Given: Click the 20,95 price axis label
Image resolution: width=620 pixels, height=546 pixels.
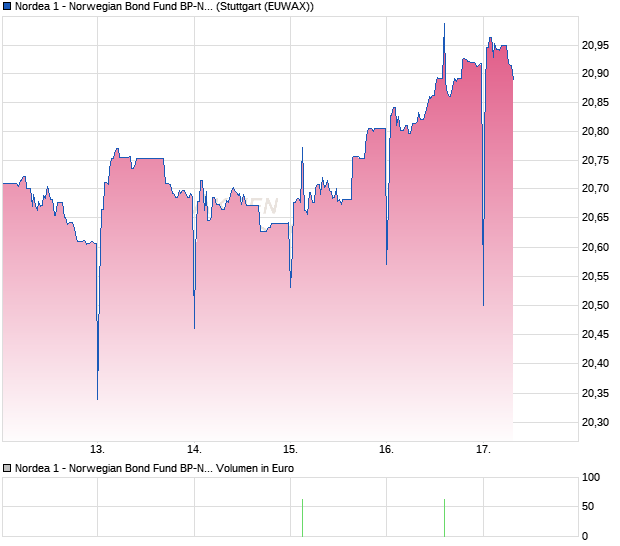Looking at the screenshot, I should click(x=595, y=45).
